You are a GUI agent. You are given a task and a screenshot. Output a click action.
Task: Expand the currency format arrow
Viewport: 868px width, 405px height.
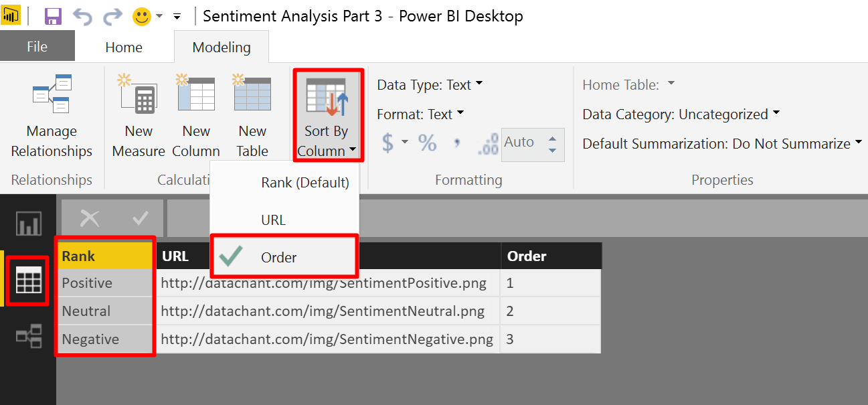tap(405, 143)
